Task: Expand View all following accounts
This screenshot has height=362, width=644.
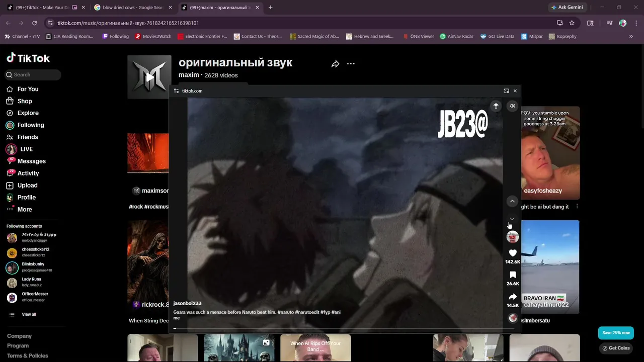Action: click(23, 315)
